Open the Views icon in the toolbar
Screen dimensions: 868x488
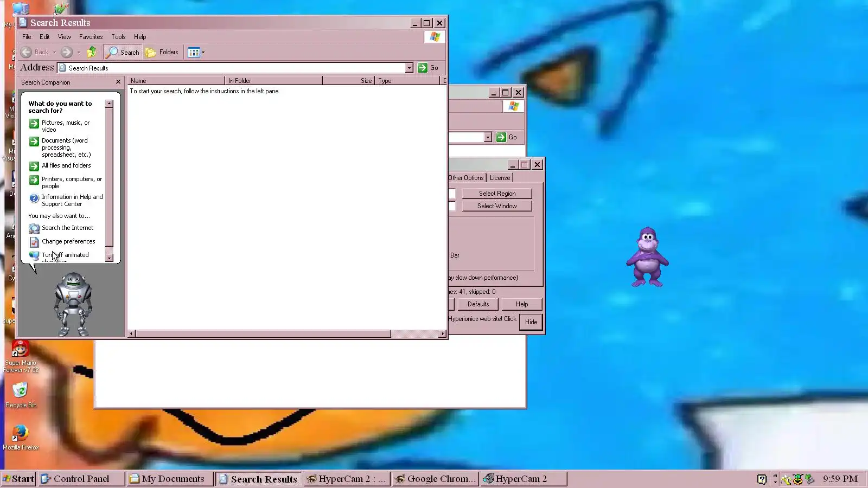coord(193,52)
